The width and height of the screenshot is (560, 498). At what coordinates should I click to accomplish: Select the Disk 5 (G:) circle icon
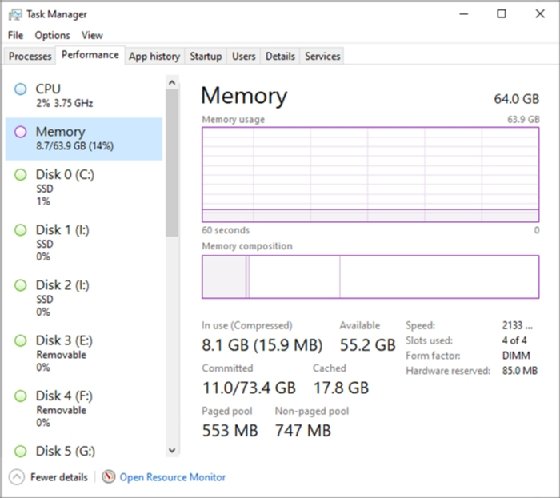pyautogui.click(x=20, y=451)
